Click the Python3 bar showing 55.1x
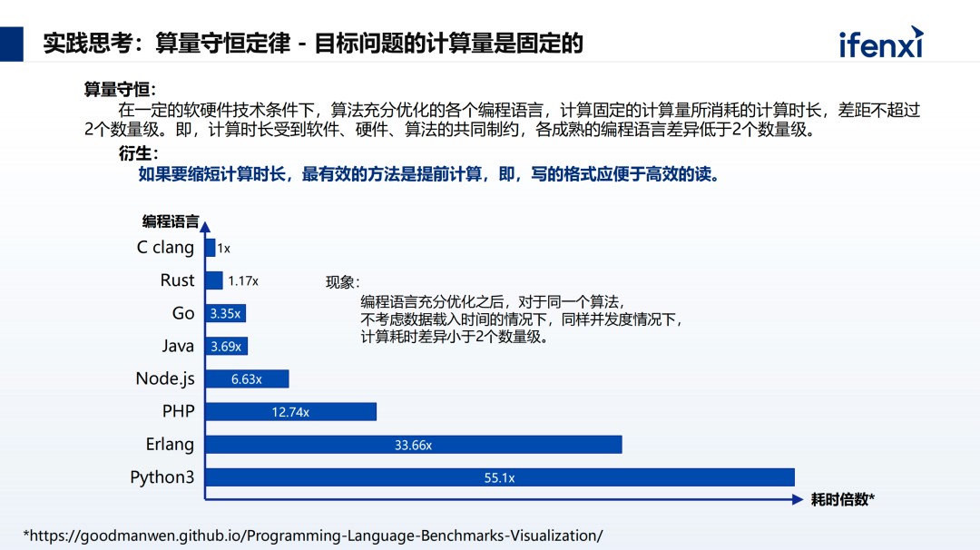 pyautogui.click(x=499, y=477)
